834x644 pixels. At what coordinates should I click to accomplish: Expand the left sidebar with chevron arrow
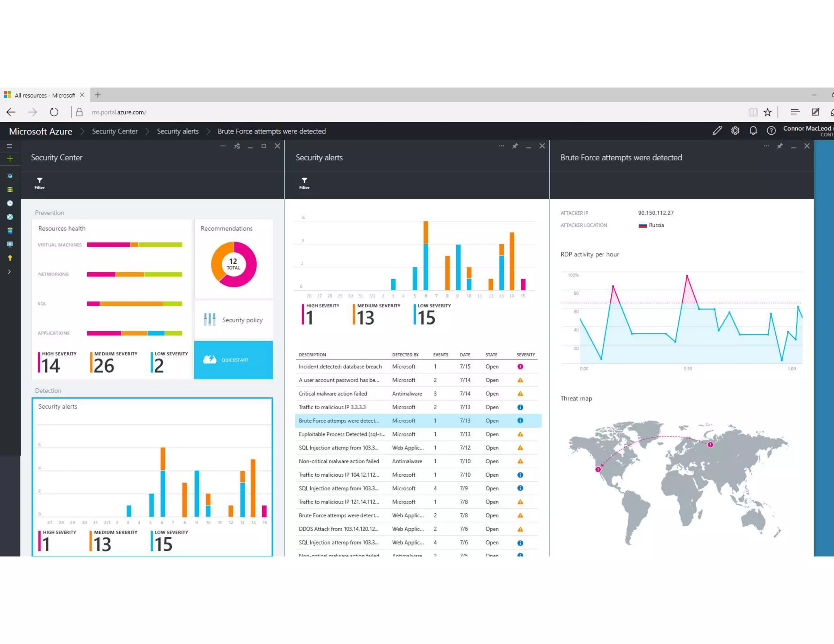[x=9, y=272]
